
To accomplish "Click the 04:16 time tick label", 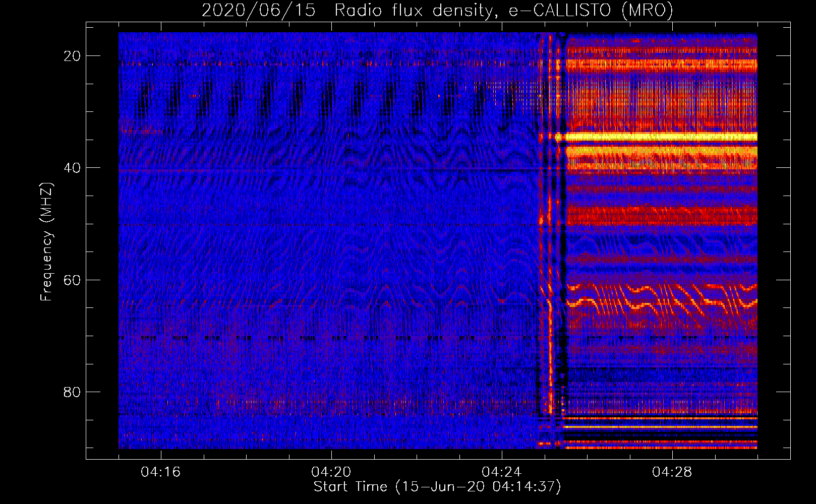I will pyautogui.click(x=160, y=472).
